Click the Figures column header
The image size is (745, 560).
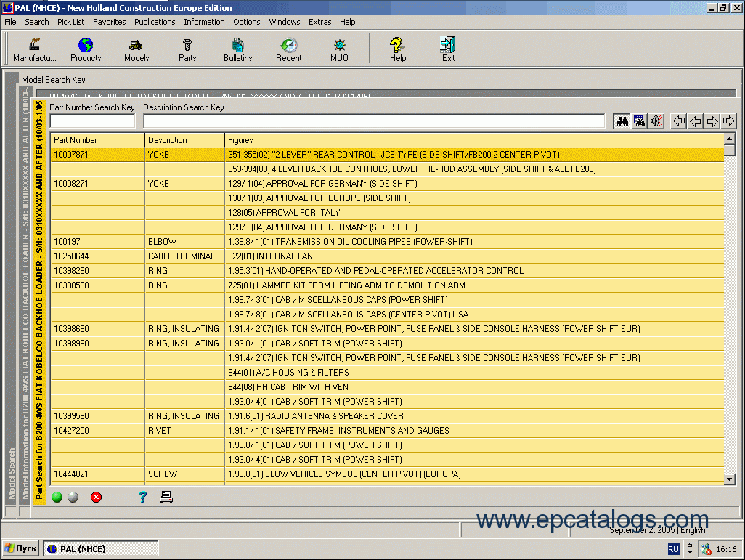pos(474,140)
